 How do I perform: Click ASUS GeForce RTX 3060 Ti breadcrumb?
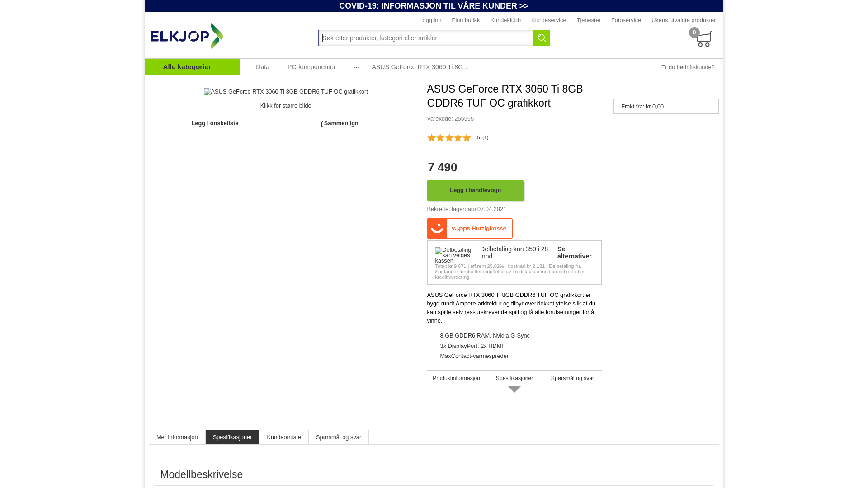420,67
